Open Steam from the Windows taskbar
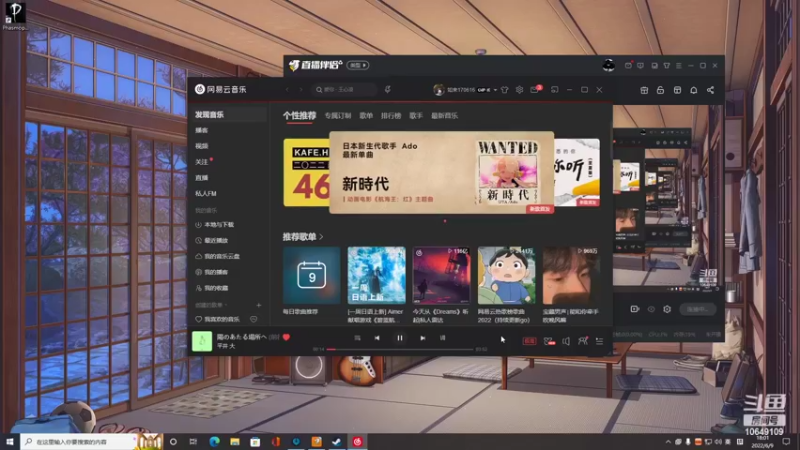Image resolution: width=800 pixels, height=450 pixels. [337, 441]
